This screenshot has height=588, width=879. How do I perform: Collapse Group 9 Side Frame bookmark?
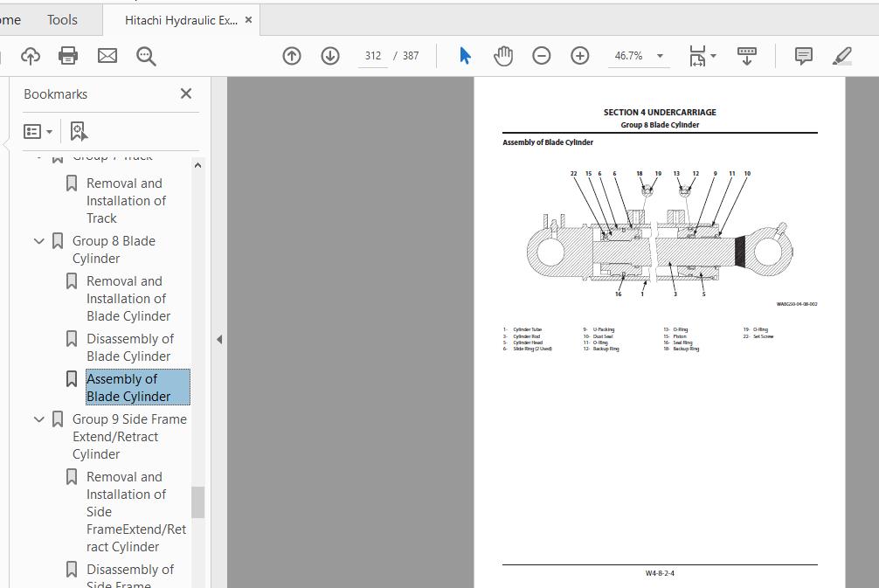pyautogui.click(x=39, y=419)
